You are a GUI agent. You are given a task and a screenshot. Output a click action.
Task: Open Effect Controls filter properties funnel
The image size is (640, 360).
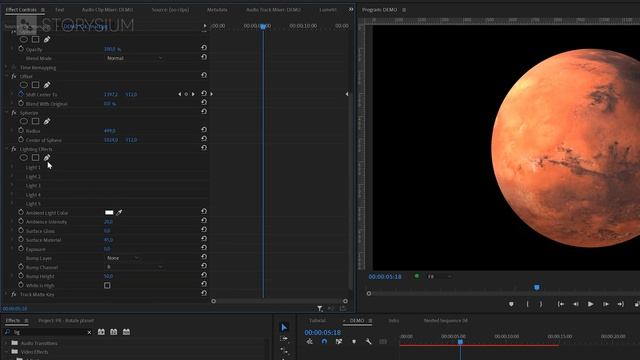coord(320,309)
